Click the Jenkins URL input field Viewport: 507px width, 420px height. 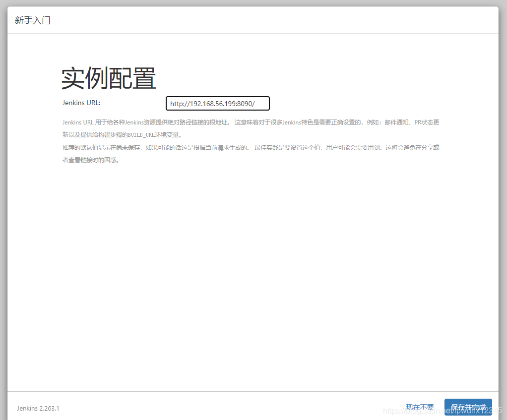tap(218, 103)
